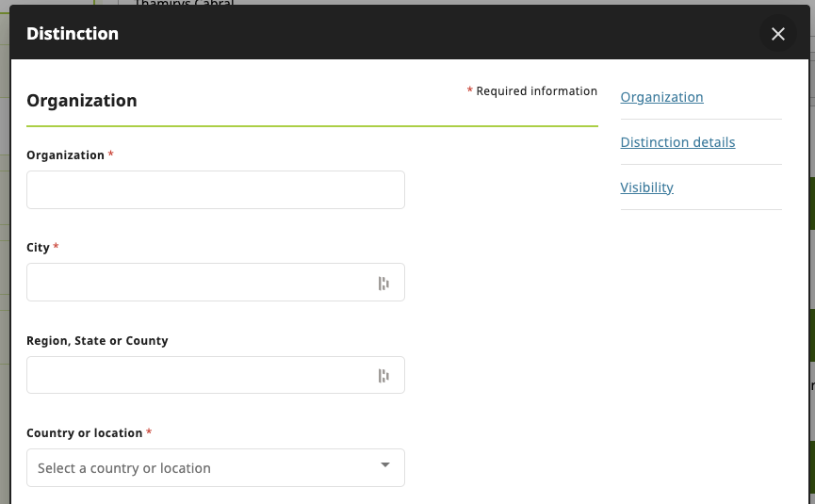This screenshot has height=504, width=815.
Task: Select the Region, State or County input
Action: 198,375
